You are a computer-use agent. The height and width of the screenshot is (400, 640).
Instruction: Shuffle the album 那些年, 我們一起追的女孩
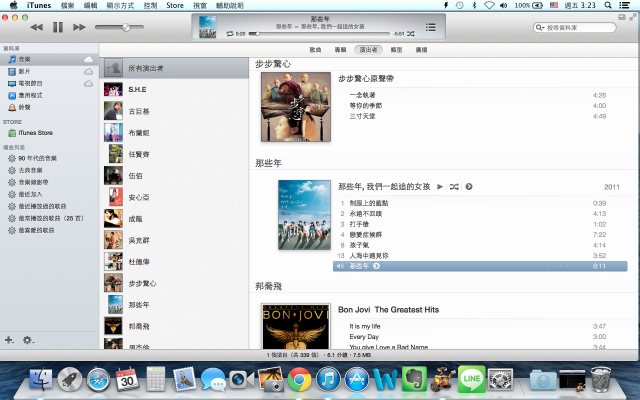(x=454, y=187)
